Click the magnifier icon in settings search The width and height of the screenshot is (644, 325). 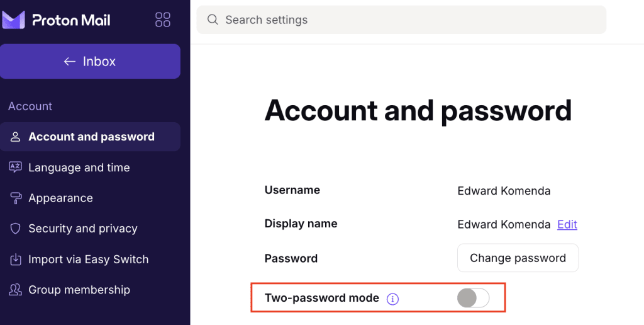click(213, 20)
